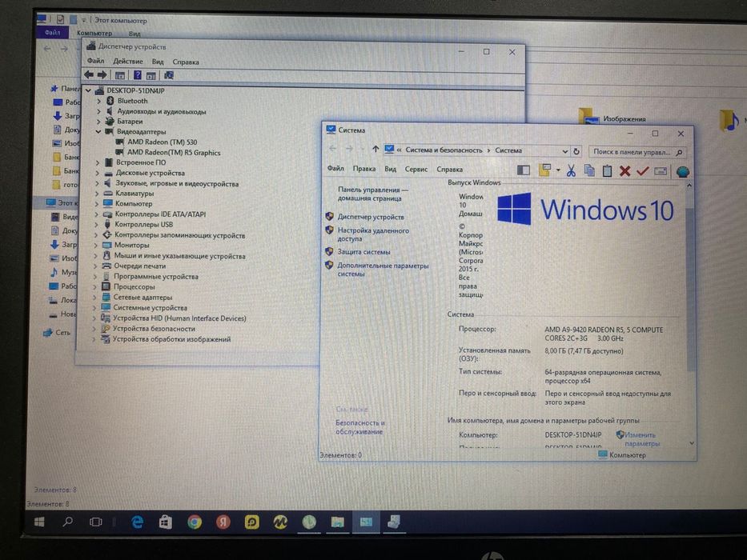Open Microsoft Store from taskbar
Image resolution: width=747 pixels, height=560 pixels.
165,522
